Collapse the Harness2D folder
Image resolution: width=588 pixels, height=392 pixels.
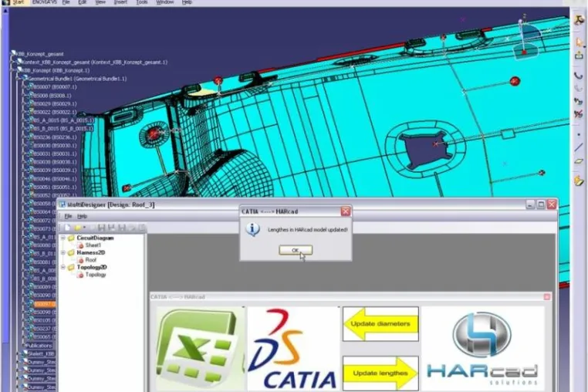click(x=63, y=253)
